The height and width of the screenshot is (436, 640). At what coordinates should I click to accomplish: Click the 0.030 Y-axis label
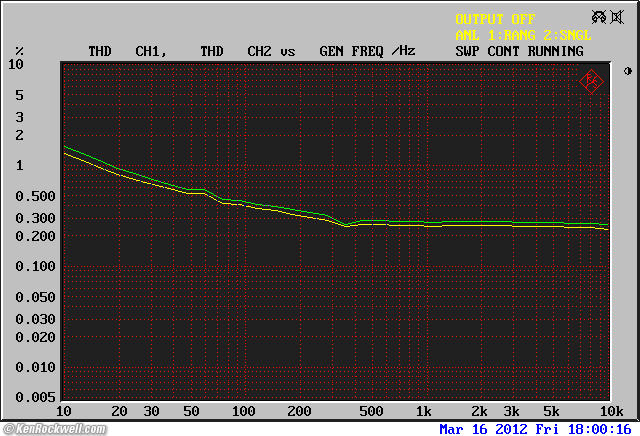coord(35,319)
